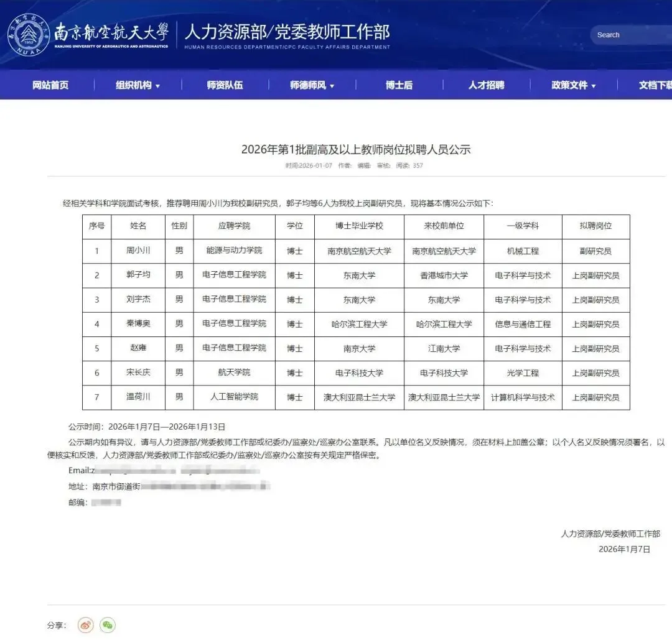Open the 文档下载 menu item

coord(655,85)
